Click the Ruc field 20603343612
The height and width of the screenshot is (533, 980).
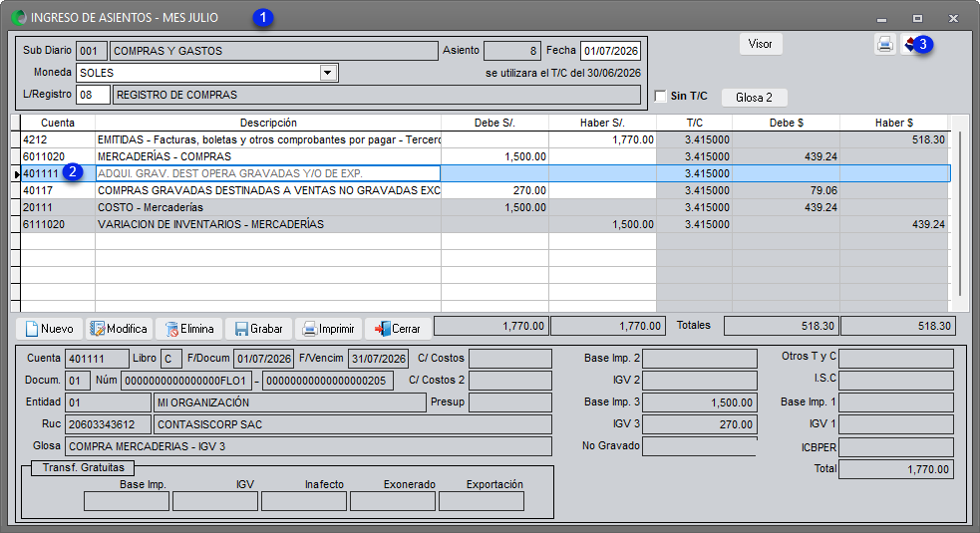click(108, 424)
